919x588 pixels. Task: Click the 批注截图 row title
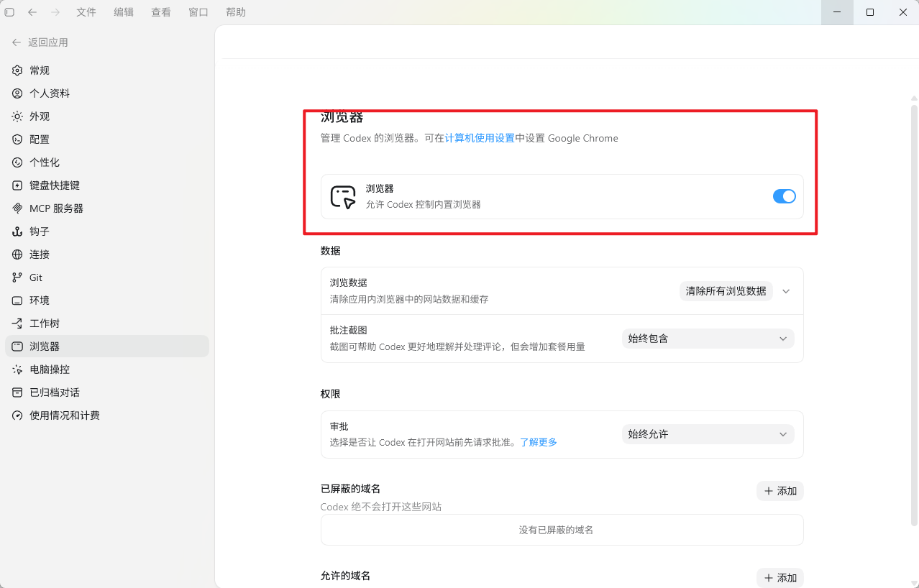349,330
